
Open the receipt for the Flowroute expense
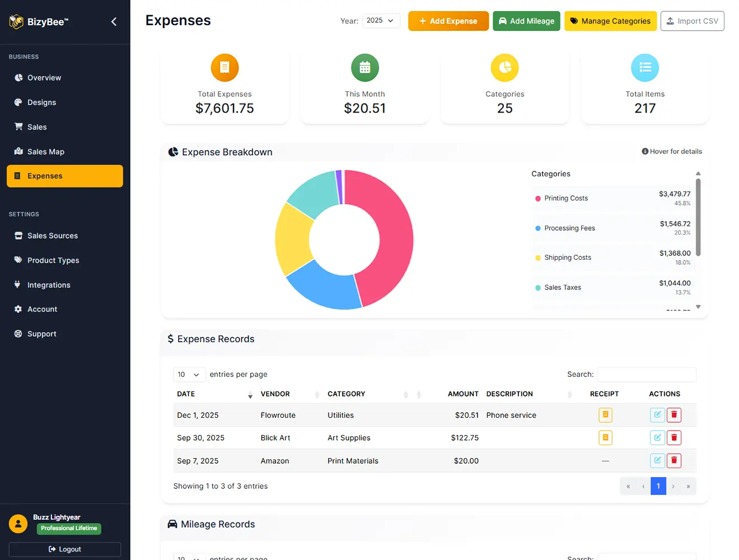pyautogui.click(x=605, y=415)
